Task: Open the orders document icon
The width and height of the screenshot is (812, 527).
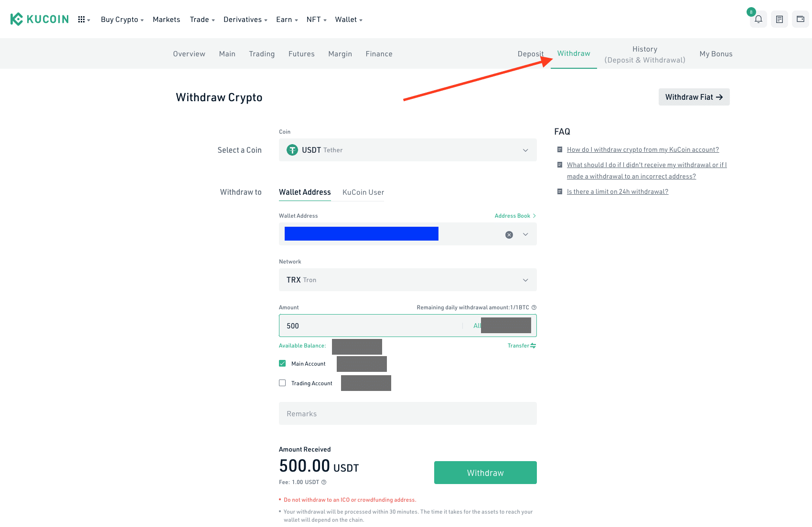Action: coord(780,19)
